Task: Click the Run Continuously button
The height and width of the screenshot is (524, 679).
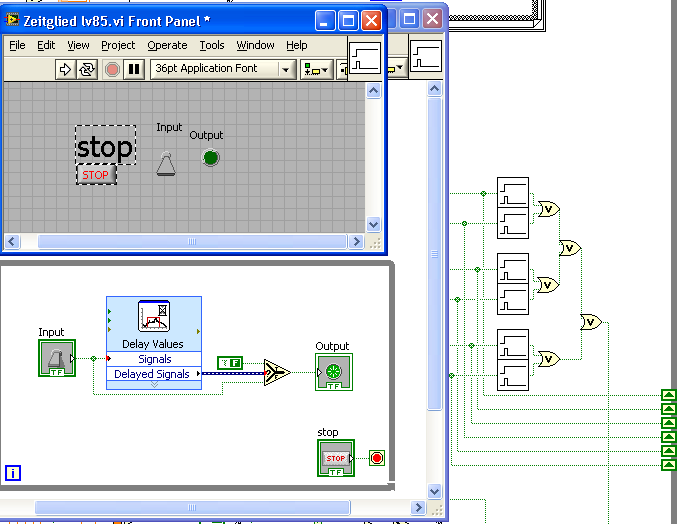Action: click(x=87, y=69)
